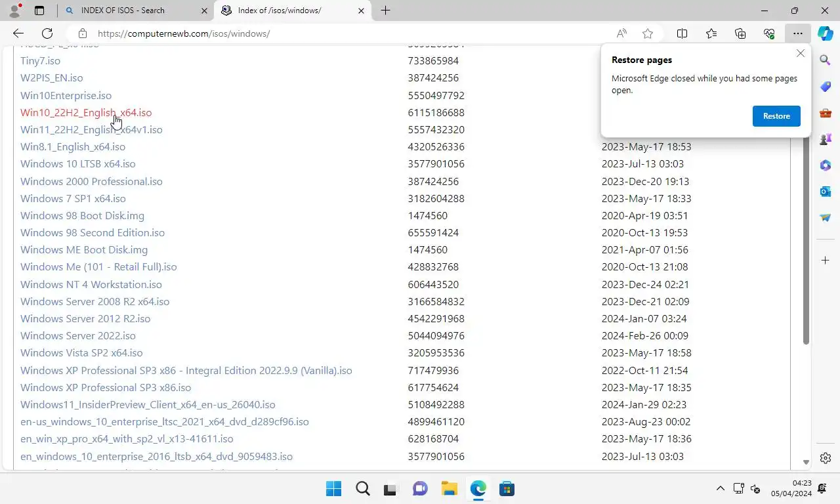Open sidebar Drop paper-plane icon
The image size is (840, 504).
826,218
